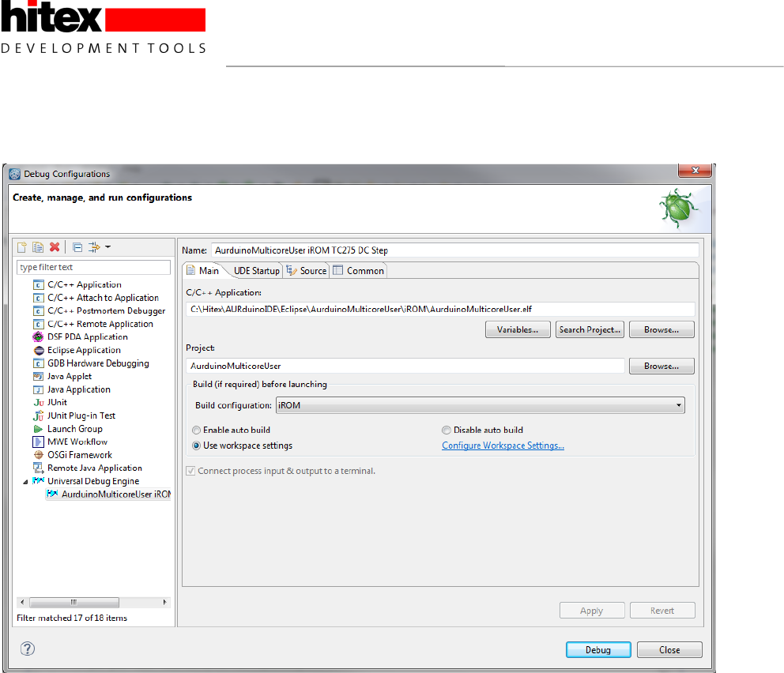Open Configure Workspace Settings link
The width and height of the screenshot is (784, 673).
tap(503, 446)
